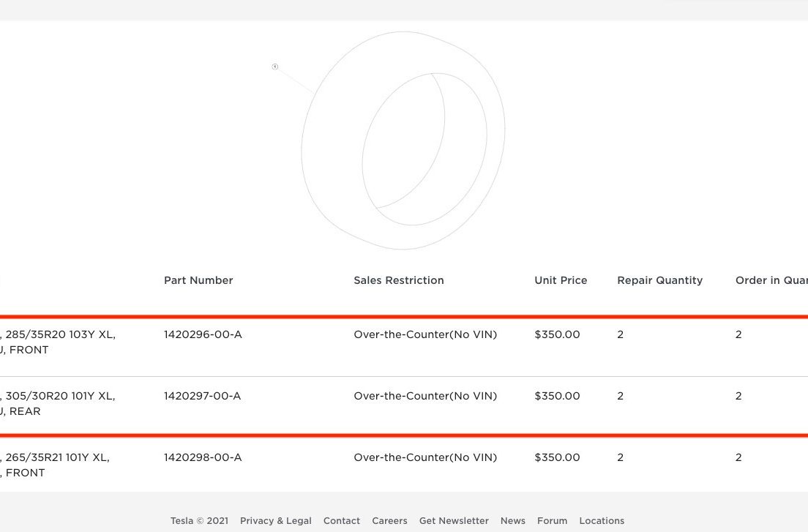Viewport: 808px width, 532px height.
Task: Select part number 1420297-00-A
Action: 202,395
